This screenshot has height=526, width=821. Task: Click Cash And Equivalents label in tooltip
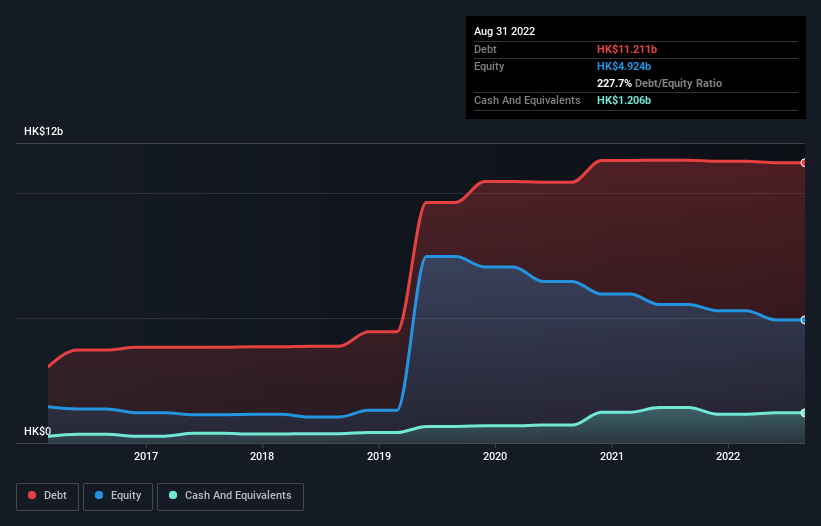527,100
